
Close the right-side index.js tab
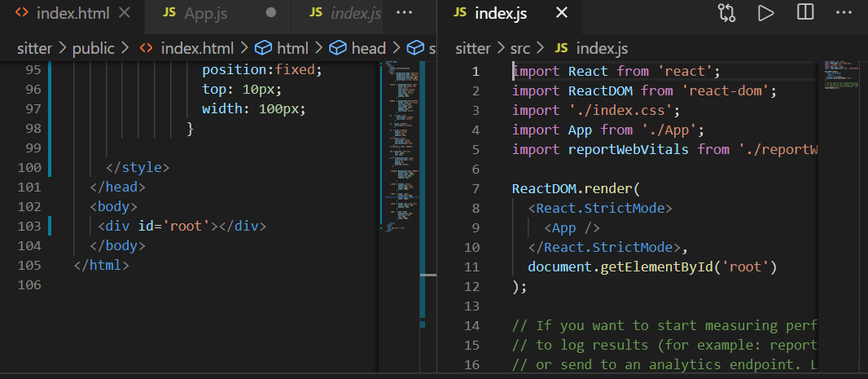(561, 13)
